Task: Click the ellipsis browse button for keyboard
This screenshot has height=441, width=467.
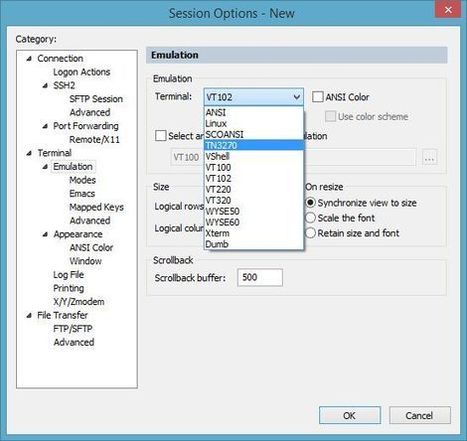Action: tap(429, 157)
